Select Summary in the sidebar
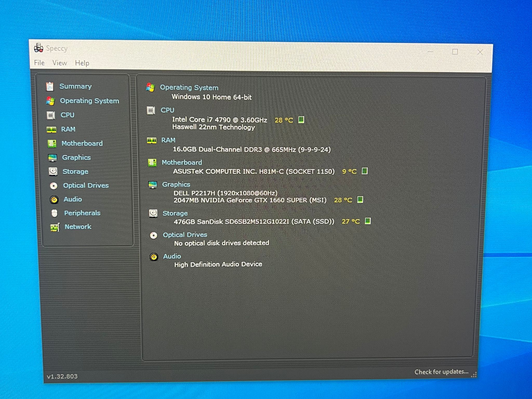 pyautogui.click(x=76, y=86)
